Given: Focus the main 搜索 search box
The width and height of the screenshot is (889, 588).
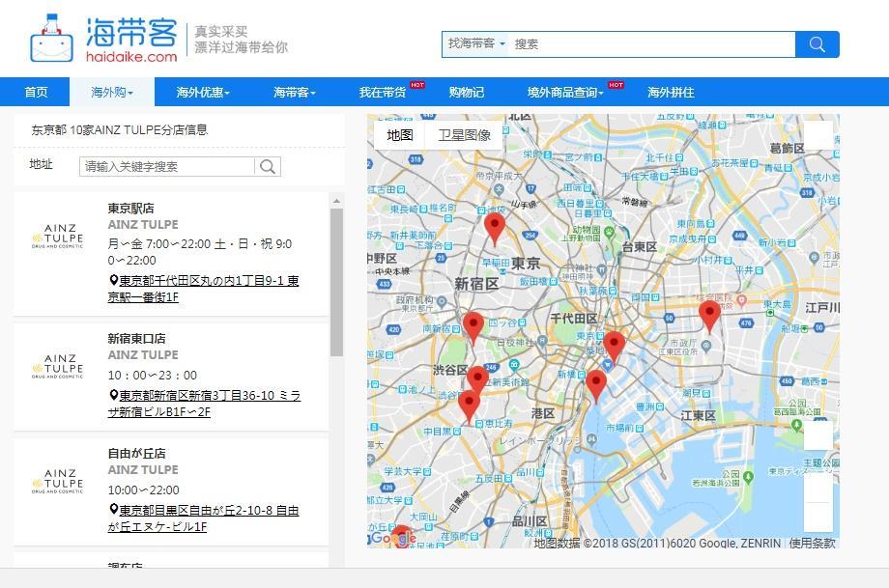Looking at the screenshot, I should click(x=652, y=44).
